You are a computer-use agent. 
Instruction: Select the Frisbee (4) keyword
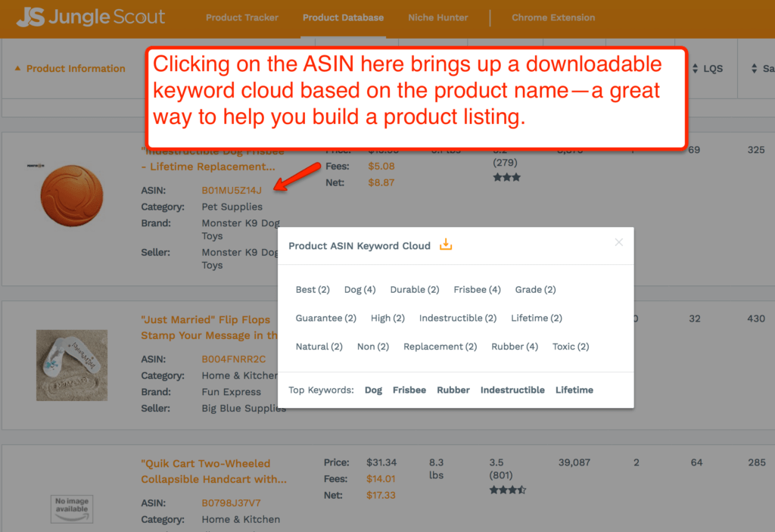pyautogui.click(x=477, y=290)
